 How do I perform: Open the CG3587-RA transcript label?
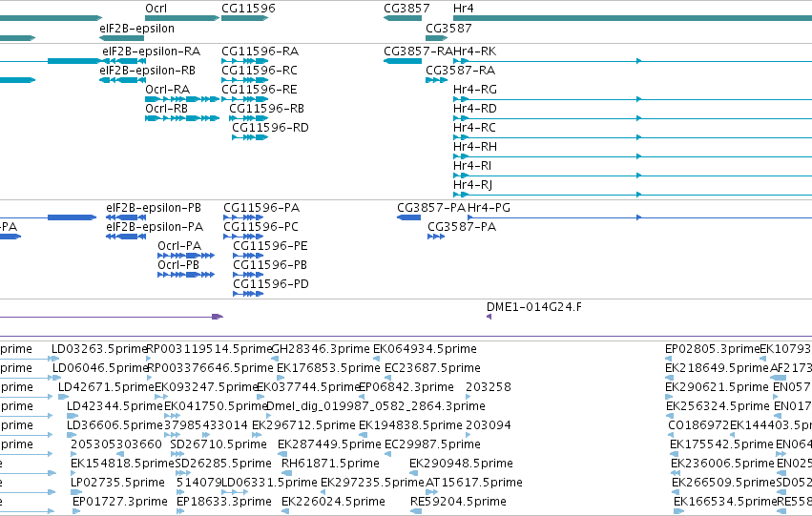[x=460, y=71]
